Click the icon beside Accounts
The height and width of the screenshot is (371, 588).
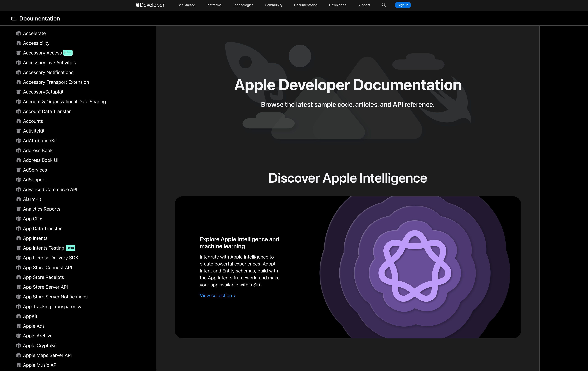19,121
